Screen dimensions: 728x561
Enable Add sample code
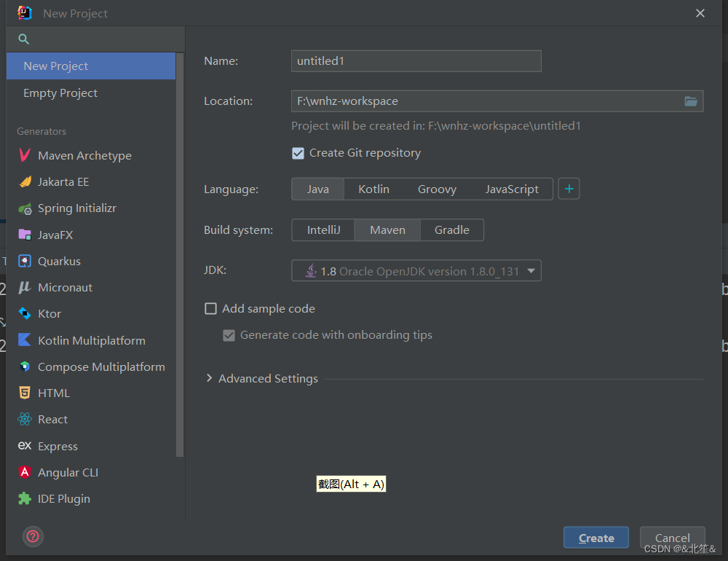coord(210,308)
